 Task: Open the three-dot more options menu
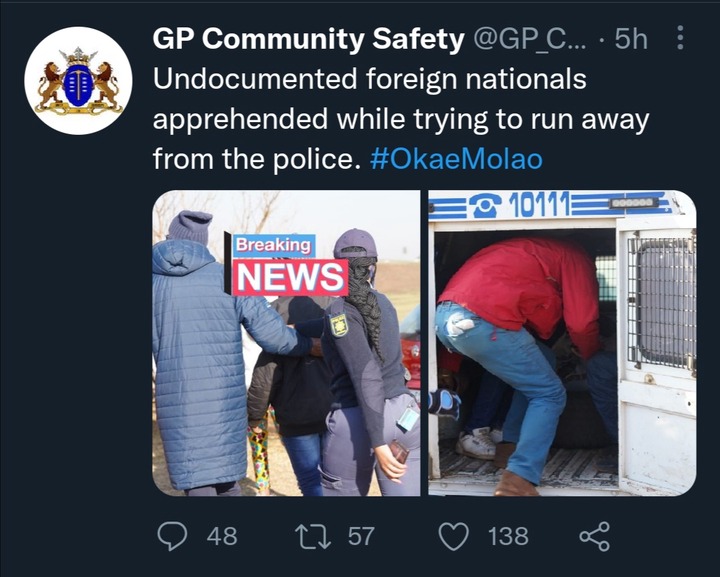(x=681, y=38)
